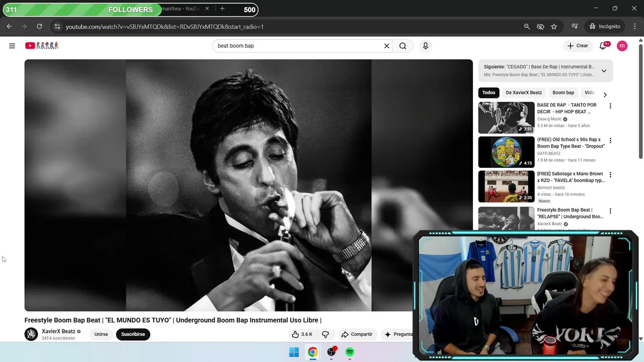Click the Gomezz.beatzz channel name

click(551, 188)
